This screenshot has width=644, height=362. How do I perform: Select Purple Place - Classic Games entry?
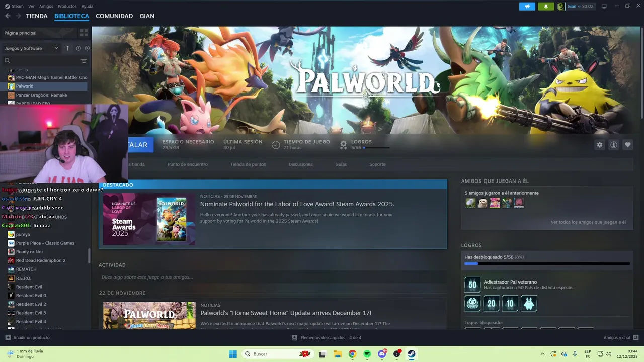pyautogui.click(x=44, y=243)
